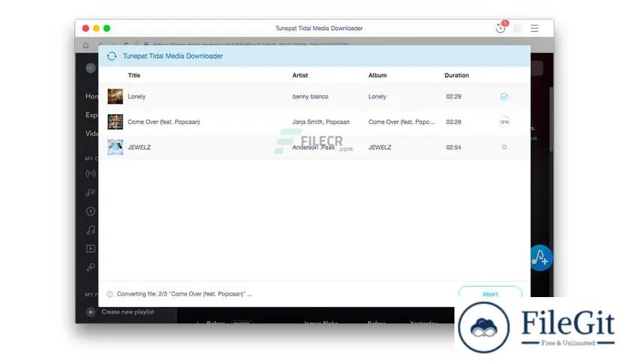This screenshot has height=364, width=629.
Task: Open the conversion history clock icon
Action: (x=500, y=28)
